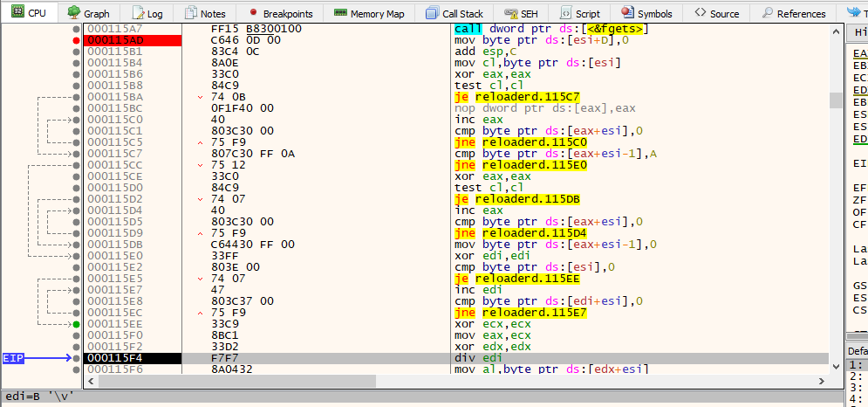Screen dimensions: 868x407
Task: Select instruction 'jne reloaderd.115C0'
Action: (x=521, y=142)
